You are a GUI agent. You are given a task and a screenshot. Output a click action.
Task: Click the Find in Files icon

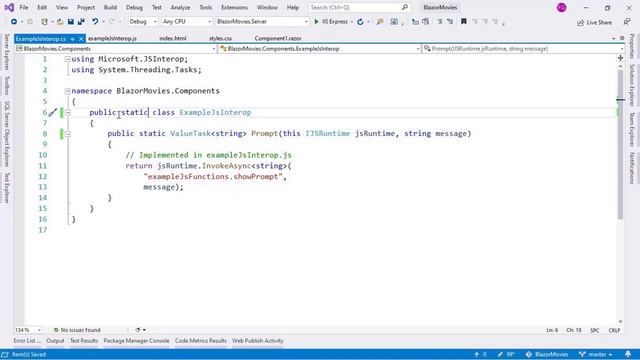(x=380, y=22)
